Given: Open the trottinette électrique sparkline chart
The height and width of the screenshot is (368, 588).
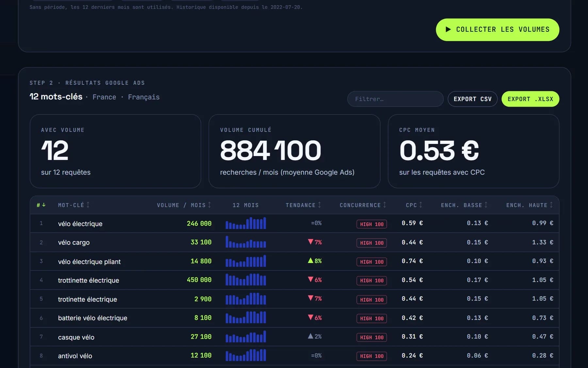Looking at the screenshot, I should click(246, 280).
